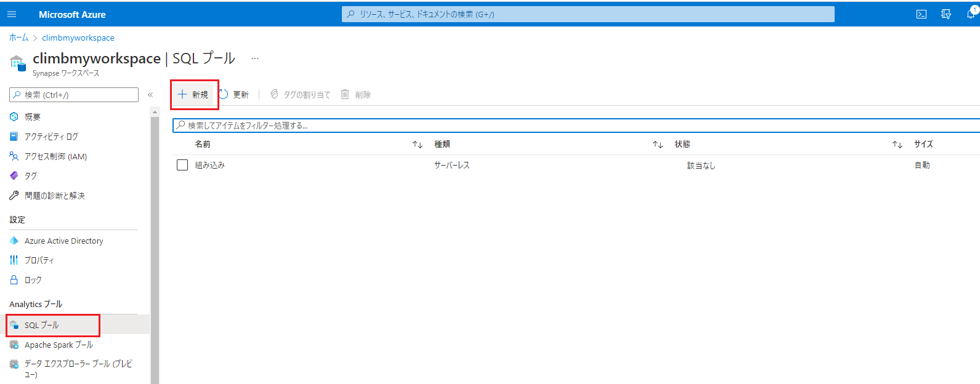Click the activity log icon
This screenshot has height=384, width=980.
coord(14,137)
